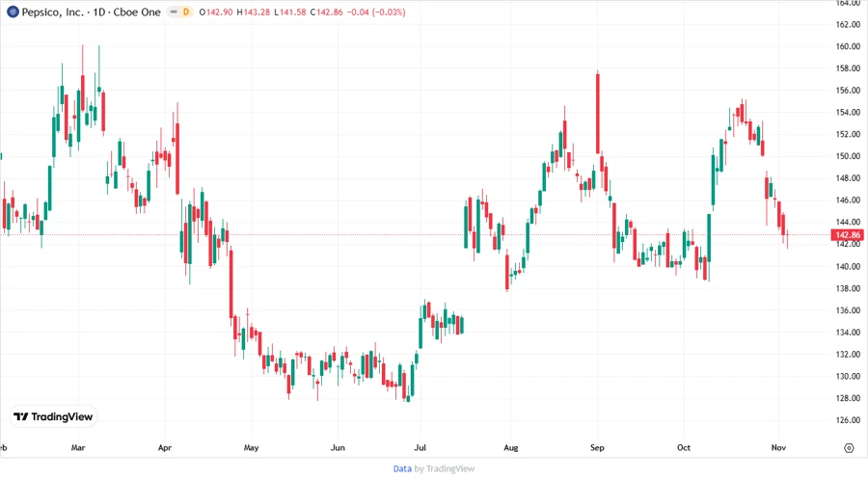This screenshot has height=480, width=868.
Task: Click the 'Sep' time axis label
Action: tap(597, 448)
